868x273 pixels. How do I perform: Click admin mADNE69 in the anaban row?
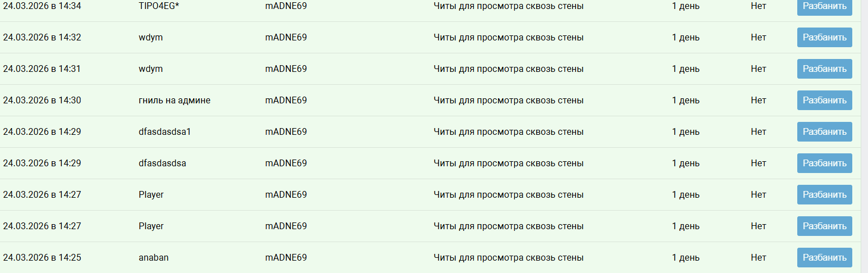point(286,258)
